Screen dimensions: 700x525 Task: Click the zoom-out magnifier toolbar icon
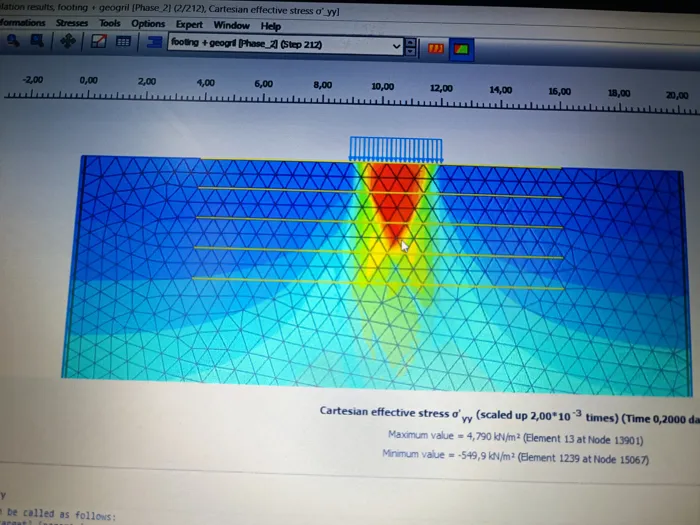(x=37, y=41)
